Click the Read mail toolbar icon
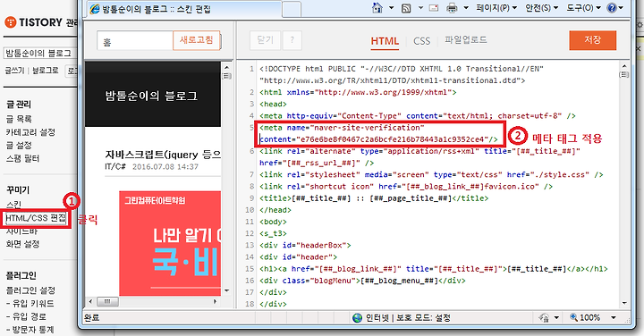644x336 pixels. click(434, 8)
